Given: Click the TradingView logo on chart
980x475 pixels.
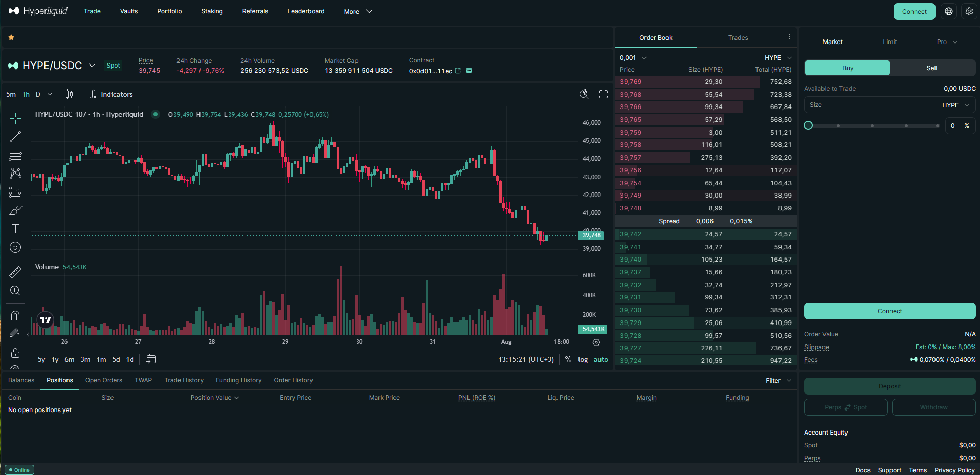Looking at the screenshot, I should pyautogui.click(x=46, y=320).
